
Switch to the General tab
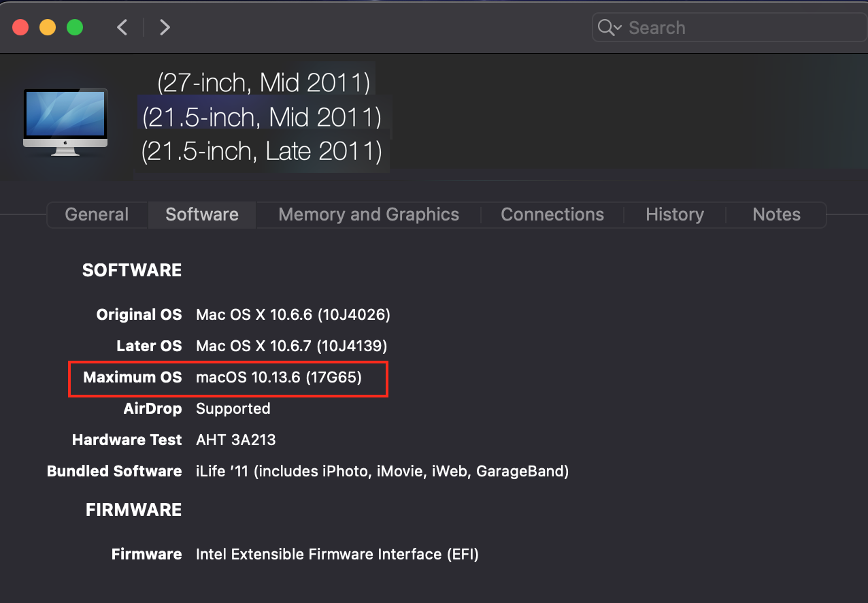pyautogui.click(x=97, y=214)
